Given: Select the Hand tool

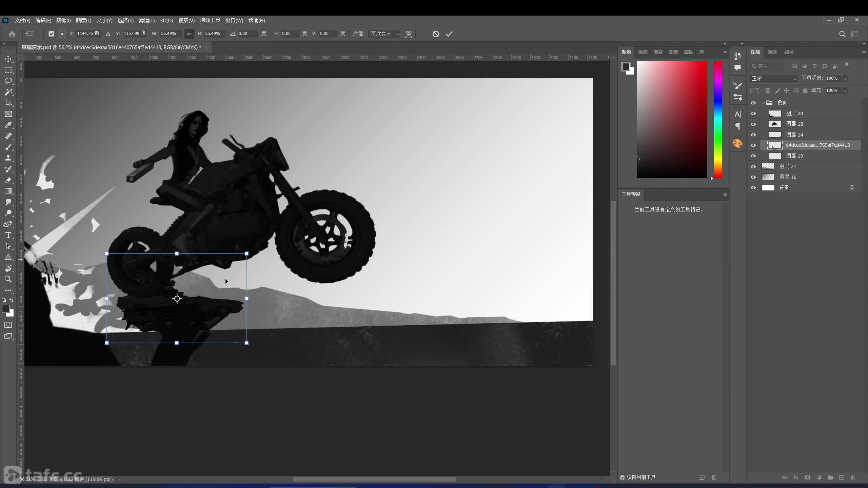Looking at the screenshot, I should pos(8,268).
